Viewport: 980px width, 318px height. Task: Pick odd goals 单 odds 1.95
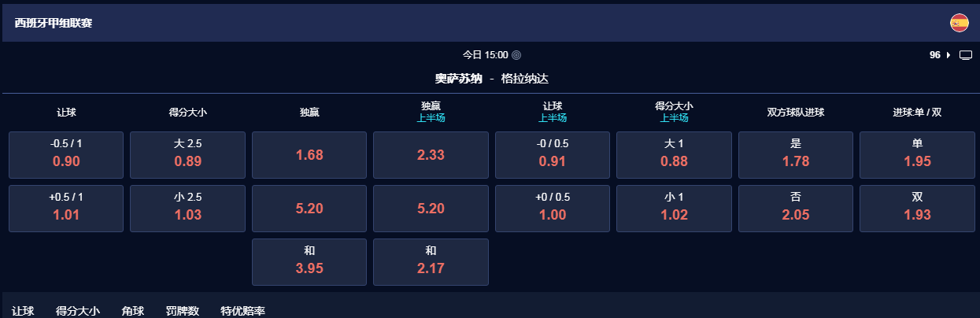coord(917,155)
